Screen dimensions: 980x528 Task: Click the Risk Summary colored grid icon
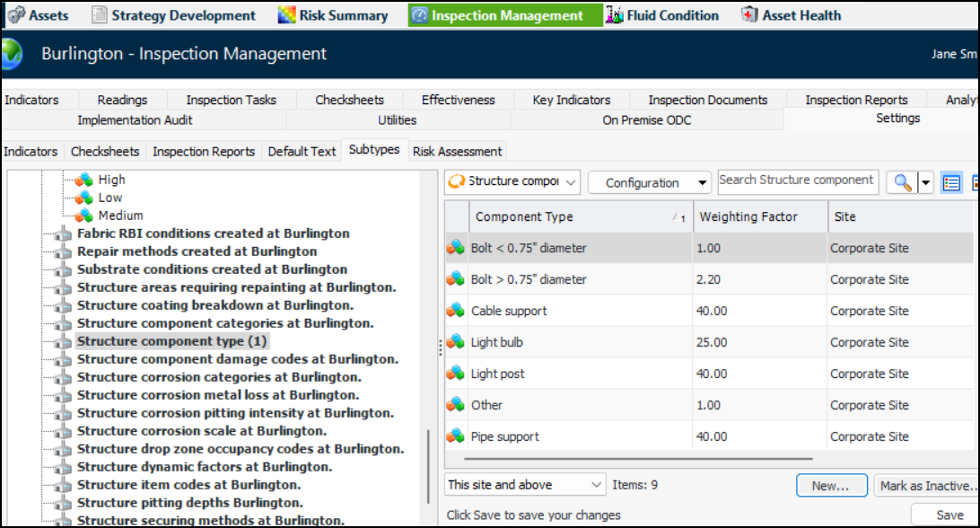coord(286,15)
